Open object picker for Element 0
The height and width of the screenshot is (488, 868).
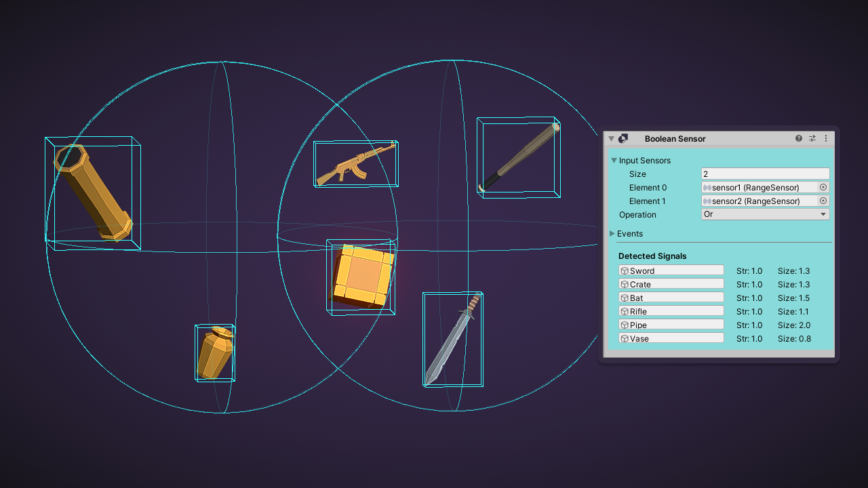pos(823,187)
